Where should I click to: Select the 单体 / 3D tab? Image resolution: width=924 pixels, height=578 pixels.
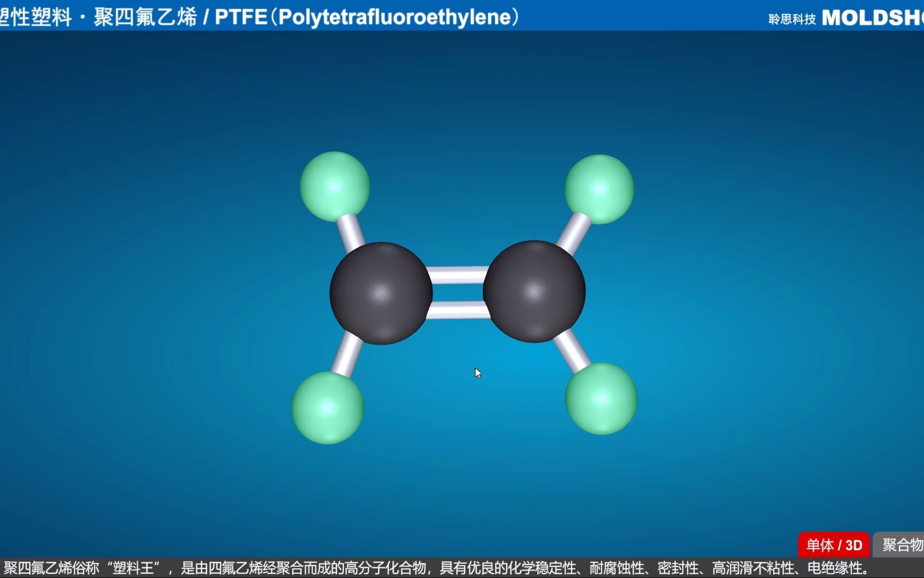click(x=834, y=545)
